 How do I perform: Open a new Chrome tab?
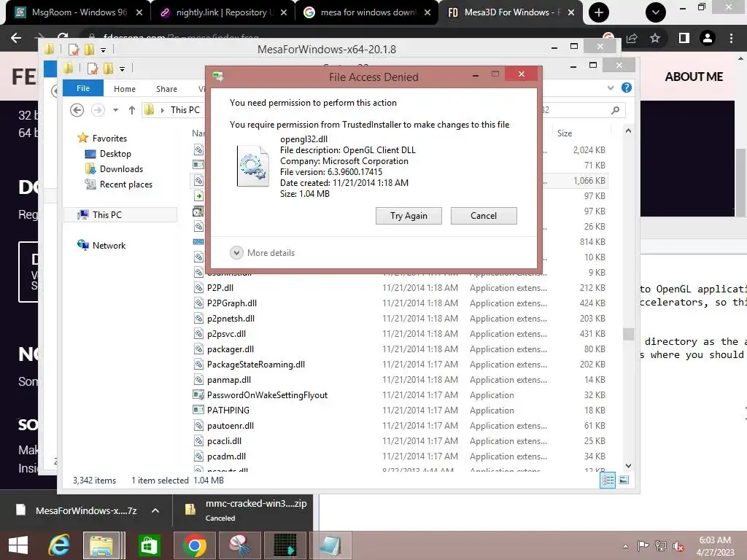pos(598,12)
